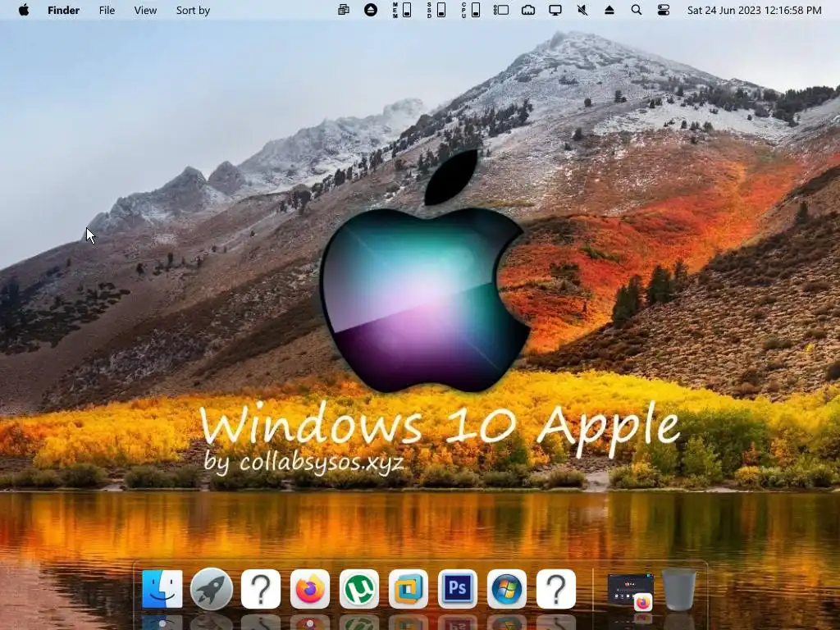Launch uTorrent from the dock
The width and height of the screenshot is (840, 630).
click(x=359, y=589)
